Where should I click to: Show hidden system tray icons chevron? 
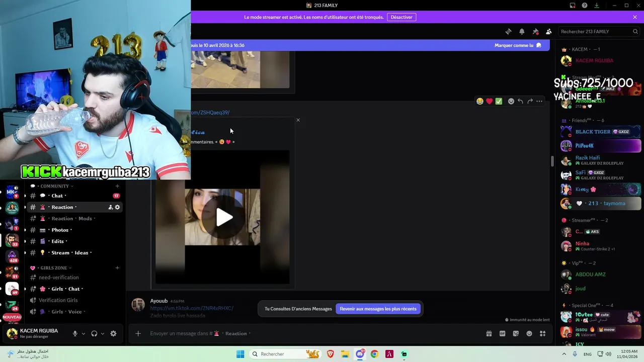(x=563, y=354)
